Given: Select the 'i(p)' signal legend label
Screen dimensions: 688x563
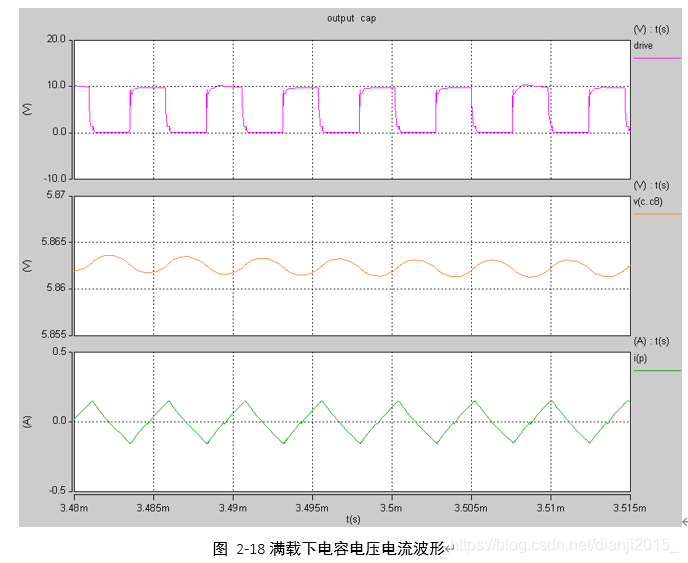Looking at the screenshot, I should (x=640, y=359).
